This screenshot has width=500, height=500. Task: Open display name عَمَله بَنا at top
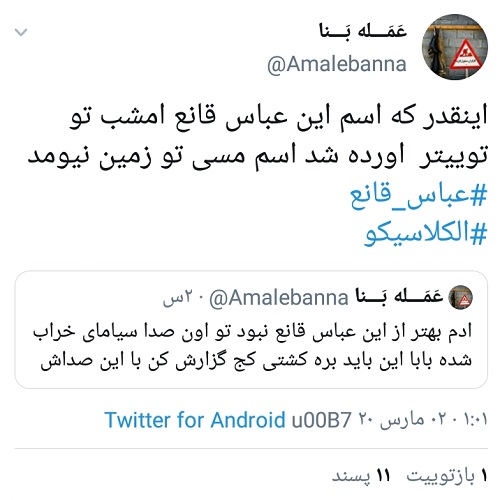363,31
